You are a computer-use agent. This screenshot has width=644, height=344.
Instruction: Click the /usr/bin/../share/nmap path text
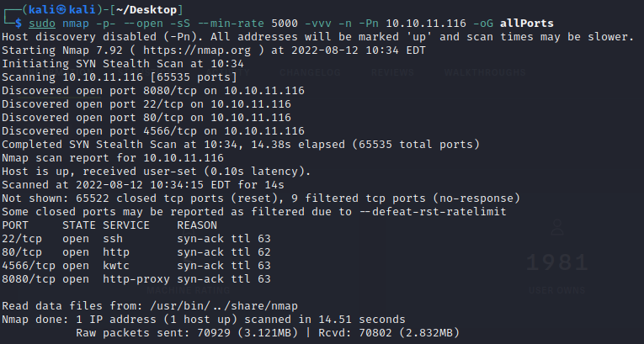(x=224, y=306)
